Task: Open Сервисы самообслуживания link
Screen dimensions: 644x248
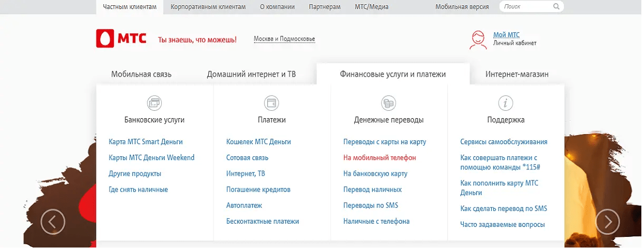Action: click(x=504, y=142)
